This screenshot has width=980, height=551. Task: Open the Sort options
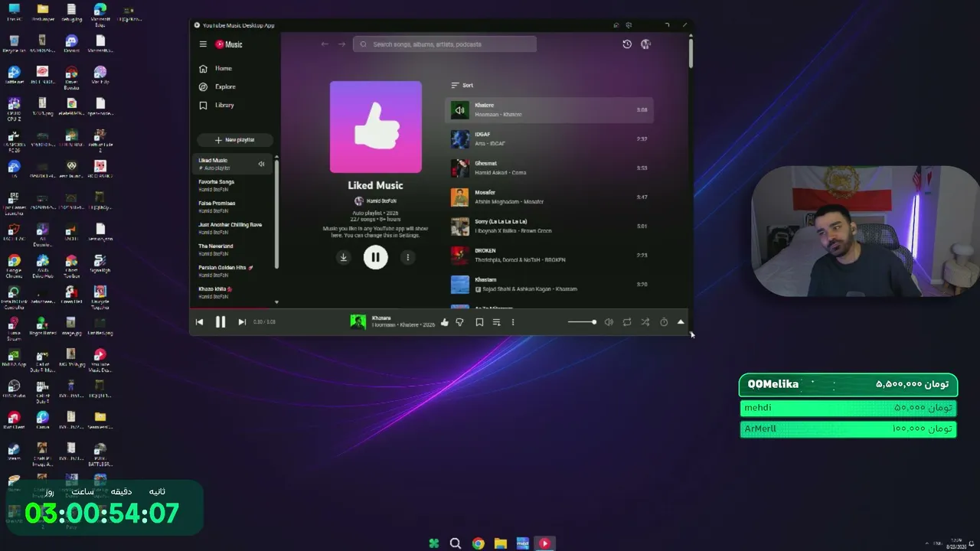pyautogui.click(x=462, y=86)
